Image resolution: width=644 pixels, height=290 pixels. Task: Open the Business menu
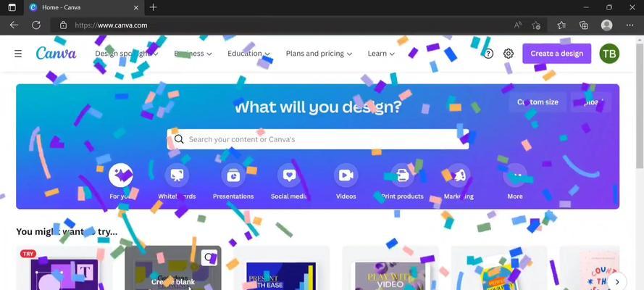[x=193, y=54]
